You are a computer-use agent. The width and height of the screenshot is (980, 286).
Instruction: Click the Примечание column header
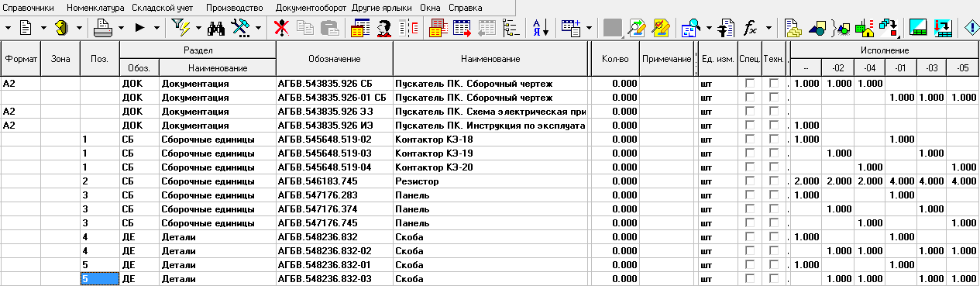tap(666, 59)
